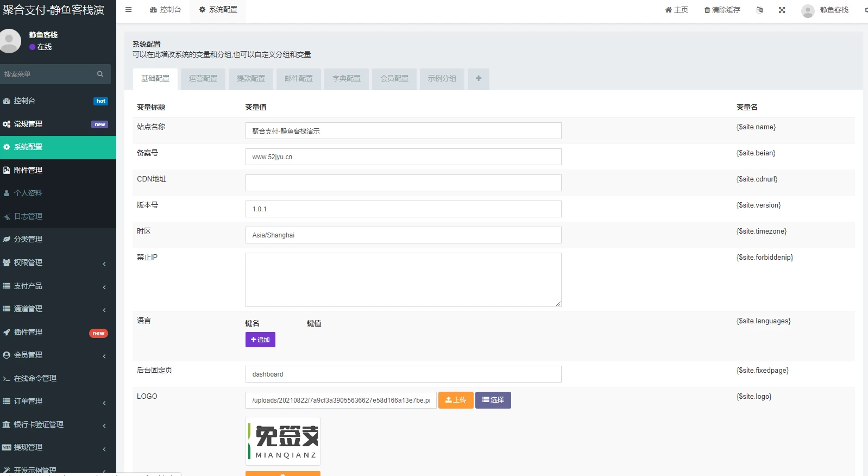Image resolution: width=868 pixels, height=476 pixels.
Task: Focus the 版本号 input field
Action: click(x=403, y=209)
